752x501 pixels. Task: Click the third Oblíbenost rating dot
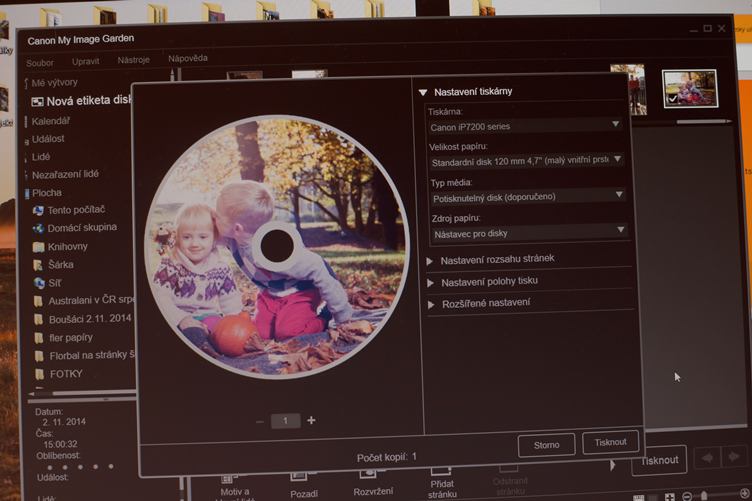coord(80,467)
